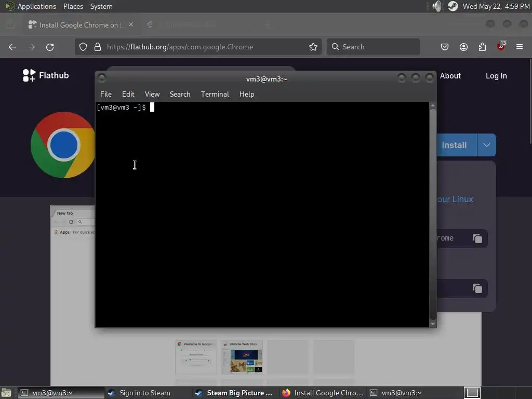Open the terminal View menu
This screenshot has width=532, height=399.
(152, 95)
